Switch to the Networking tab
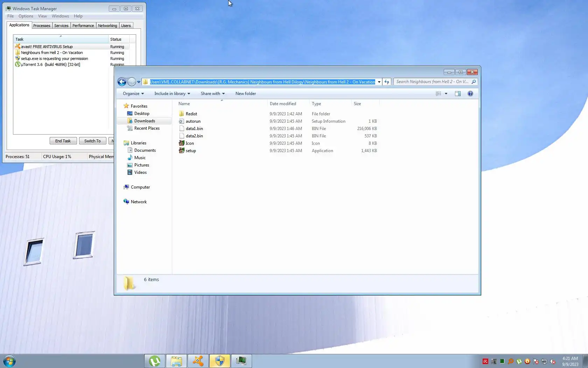Screen dimensions: 588x368 click(107, 26)
